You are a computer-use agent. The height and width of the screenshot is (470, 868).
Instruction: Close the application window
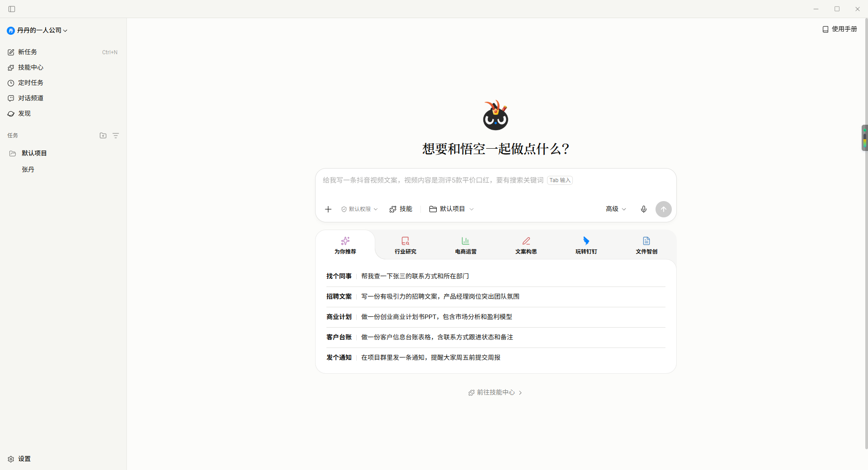[x=858, y=9]
